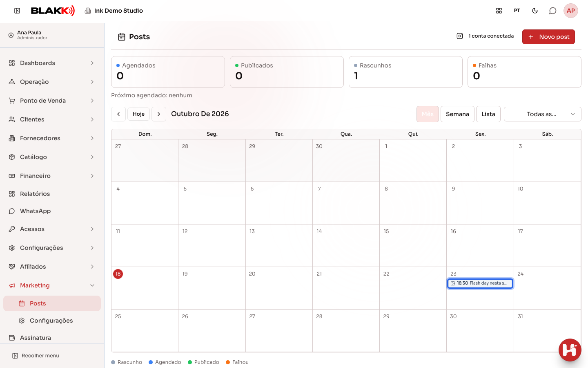Open the Assinatura sidebar item
Screen dimensions: 588x368
point(52,338)
